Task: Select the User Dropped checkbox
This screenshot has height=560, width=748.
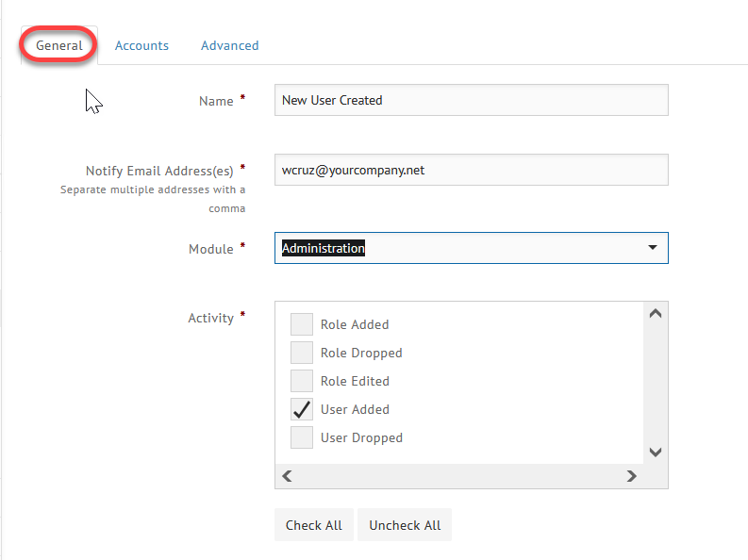Action: click(302, 437)
